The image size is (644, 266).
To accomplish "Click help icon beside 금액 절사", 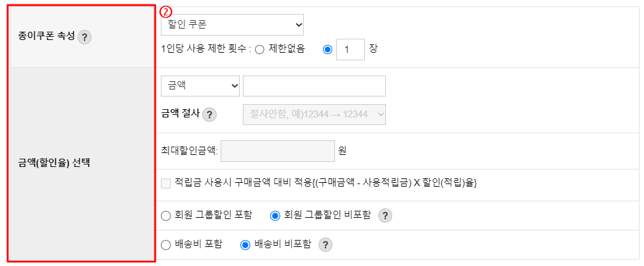I will (x=209, y=114).
